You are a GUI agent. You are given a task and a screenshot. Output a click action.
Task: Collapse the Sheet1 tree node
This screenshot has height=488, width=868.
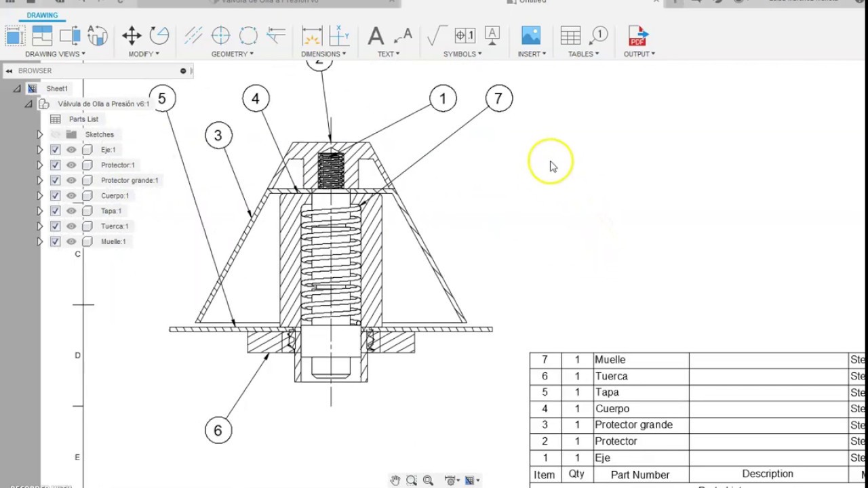(17, 89)
